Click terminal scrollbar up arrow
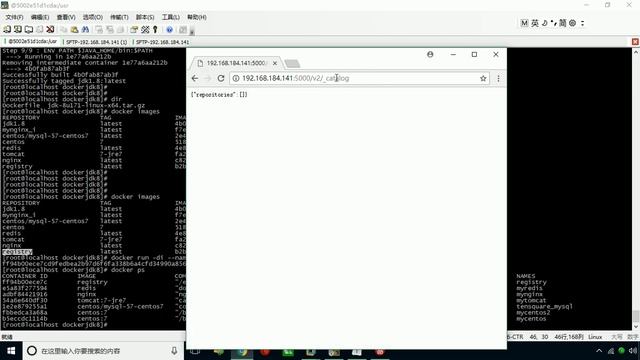Viewport: 640px width, 360px height. click(x=636, y=52)
